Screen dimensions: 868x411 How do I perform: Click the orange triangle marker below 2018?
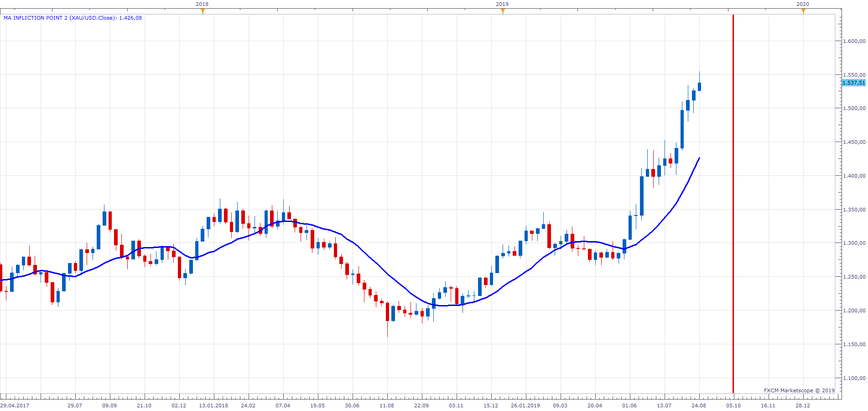203,11
